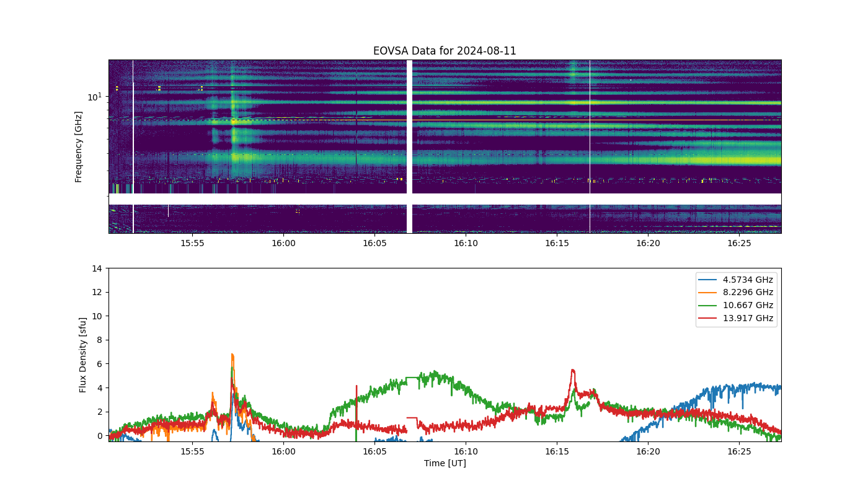
Task: Click the 16:25 tick label under the spectrogram
Action: 739,243
